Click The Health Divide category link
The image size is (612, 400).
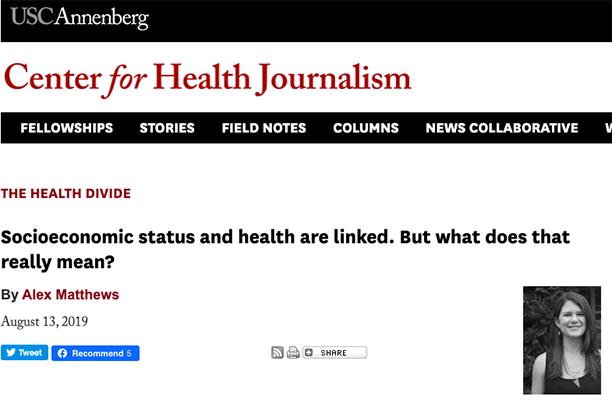66,193
